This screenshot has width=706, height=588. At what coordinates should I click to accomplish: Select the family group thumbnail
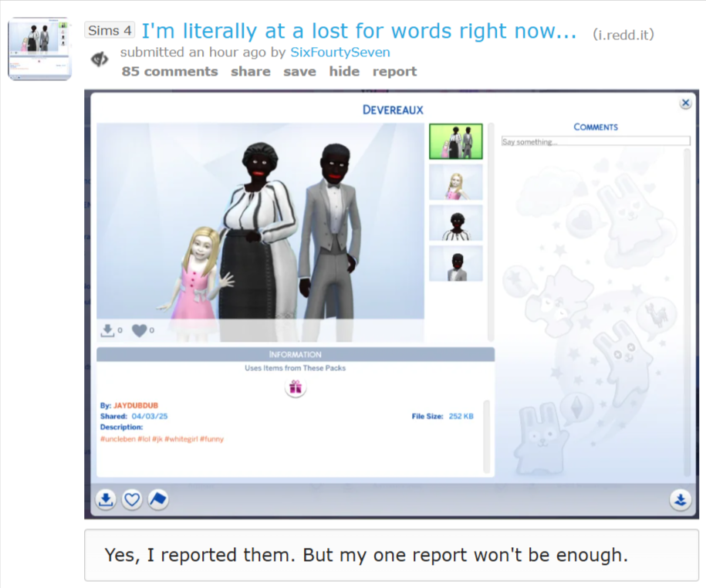point(456,141)
